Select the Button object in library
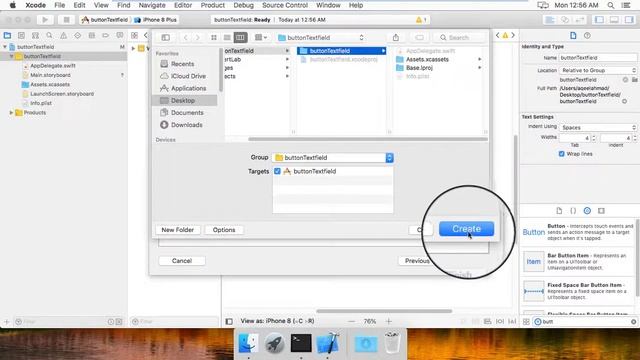Screen dimensions: 640x360 click(577, 232)
